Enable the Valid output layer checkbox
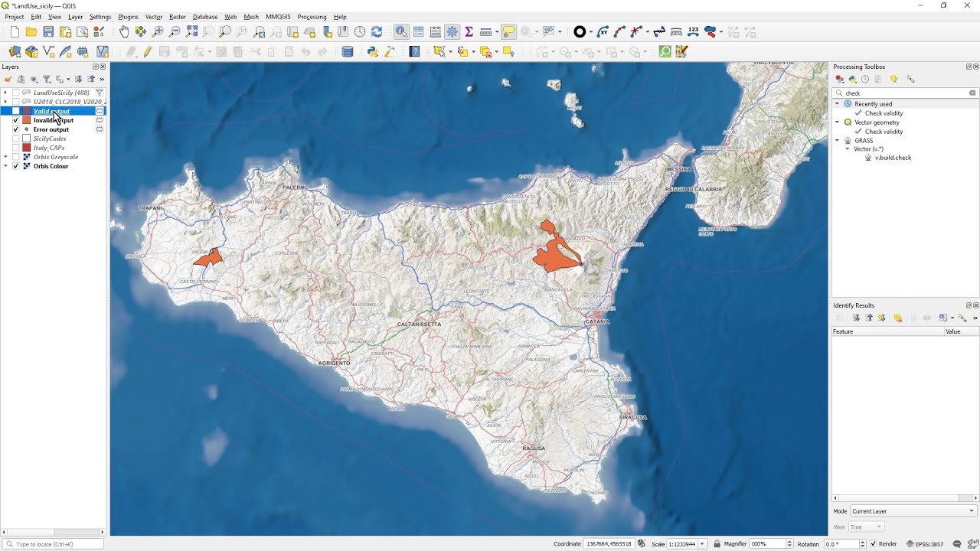Image resolution: width=980 pixels, height=551 pixels. click(15, 111)
